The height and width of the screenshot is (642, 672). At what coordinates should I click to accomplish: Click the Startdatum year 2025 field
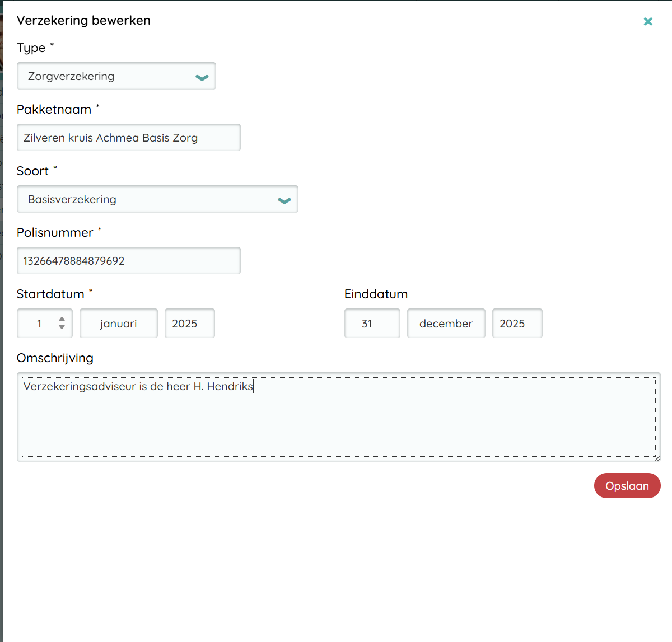coord(189,324)
